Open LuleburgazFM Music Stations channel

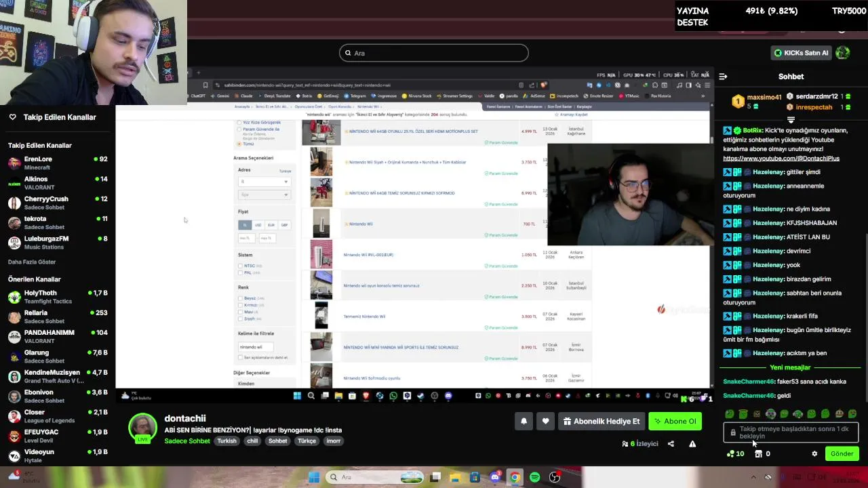point(58,243)
